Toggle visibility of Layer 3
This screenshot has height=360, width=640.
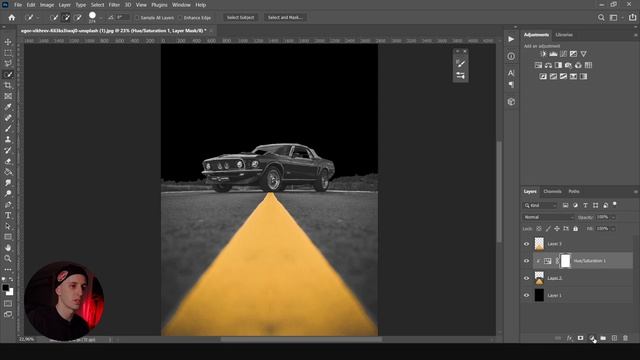527,244
